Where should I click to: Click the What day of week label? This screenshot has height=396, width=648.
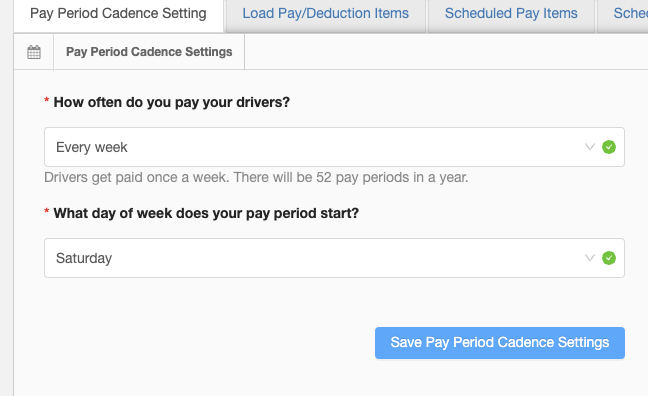coord(206,213)
